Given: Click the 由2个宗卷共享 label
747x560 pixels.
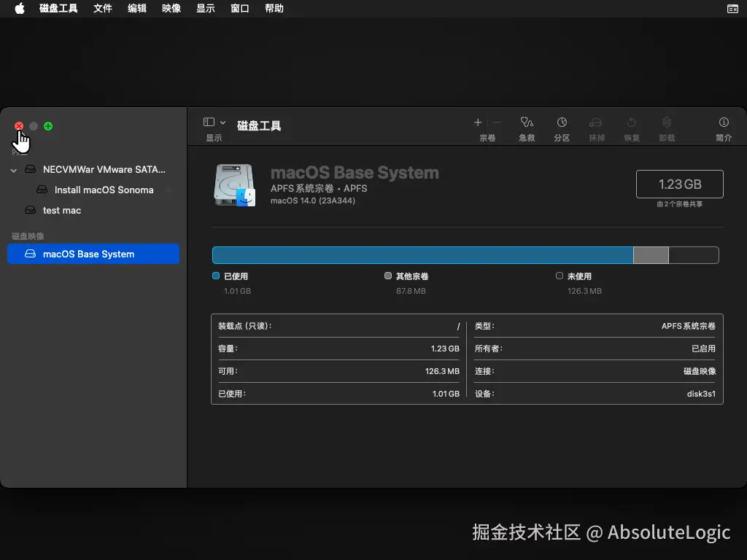Looking at the screenshot, I should pos(679,204).
